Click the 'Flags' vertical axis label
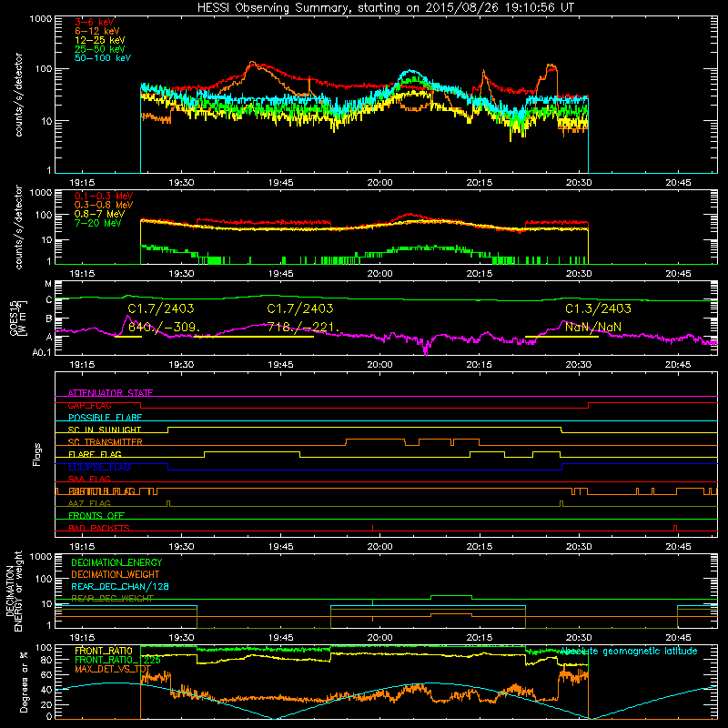The height and width of the screenshot is (728, 728). (37, 454)
